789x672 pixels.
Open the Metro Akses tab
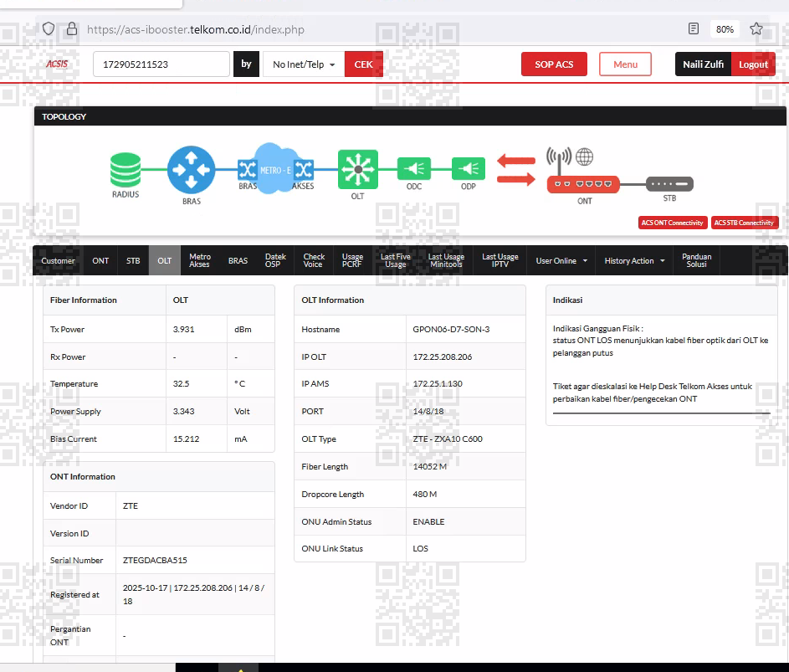point(200,261)
